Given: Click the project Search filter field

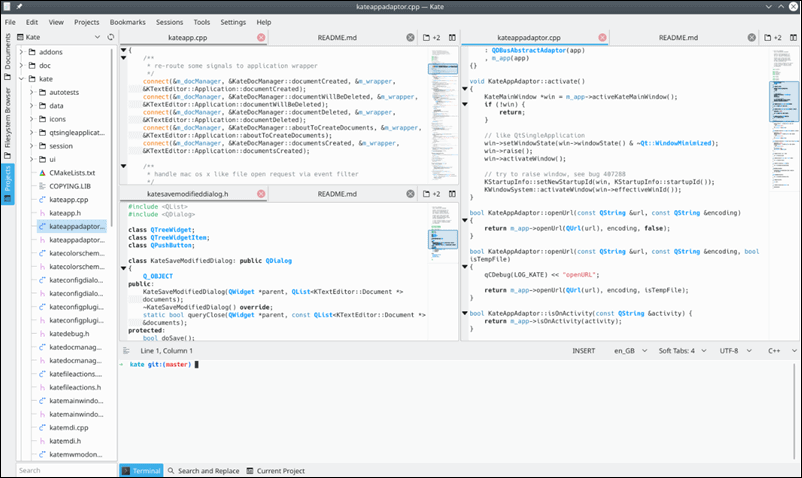Looking at the screenshot, I should click(66, 470).
